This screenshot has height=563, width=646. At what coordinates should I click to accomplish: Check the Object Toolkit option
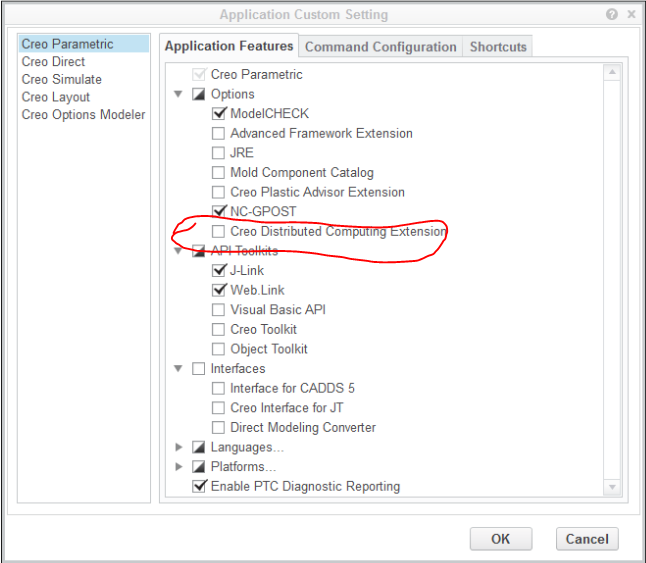pyautogui.click(x=218, y=349)
